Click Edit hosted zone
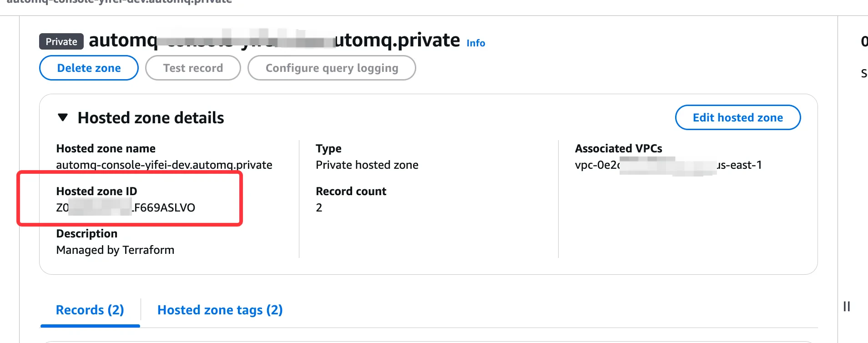 pos(737,117)
